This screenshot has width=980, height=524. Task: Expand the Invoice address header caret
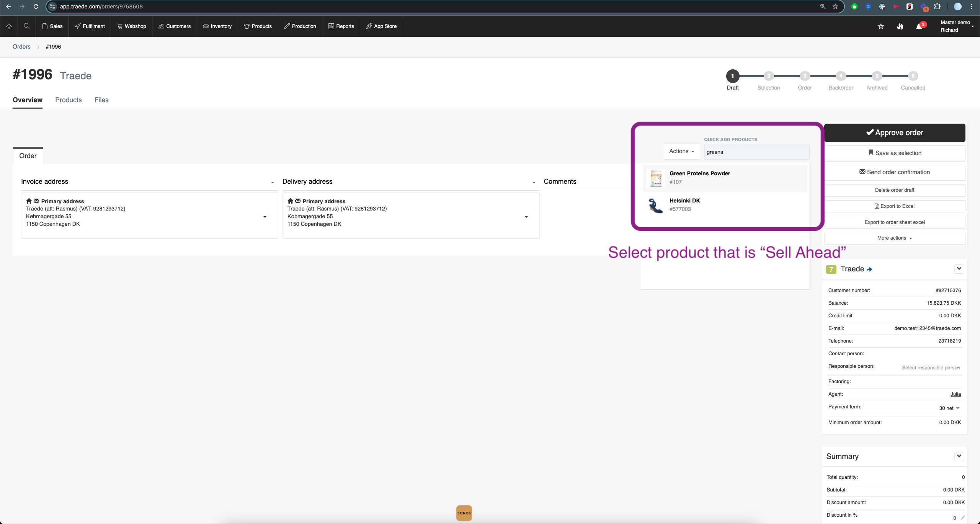point(273,183)
